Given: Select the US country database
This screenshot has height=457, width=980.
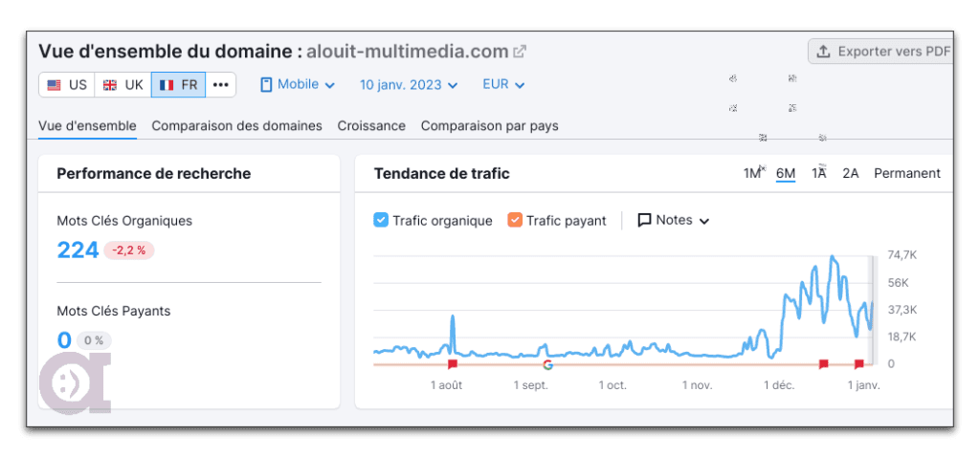Looking at the screenshot, I should pos(67,85).
